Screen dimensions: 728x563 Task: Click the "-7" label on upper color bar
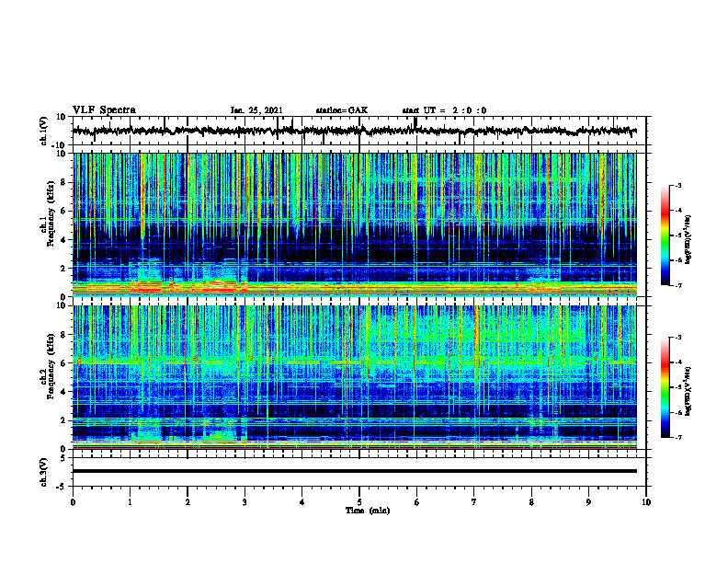coord(677,285)
